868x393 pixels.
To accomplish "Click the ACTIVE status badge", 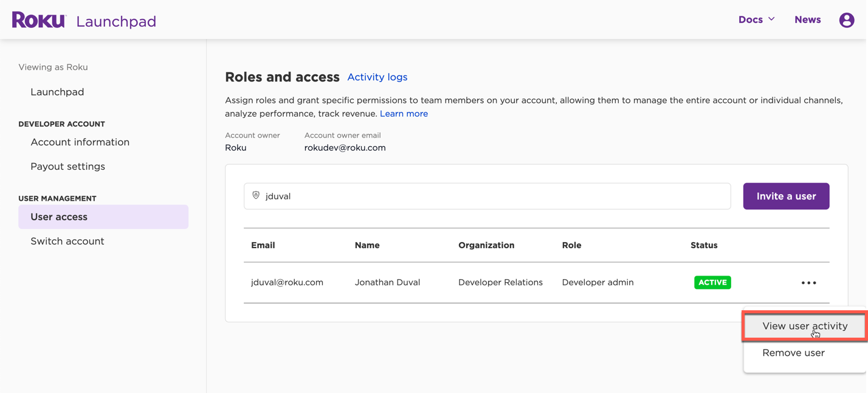I will coord(712,282).
